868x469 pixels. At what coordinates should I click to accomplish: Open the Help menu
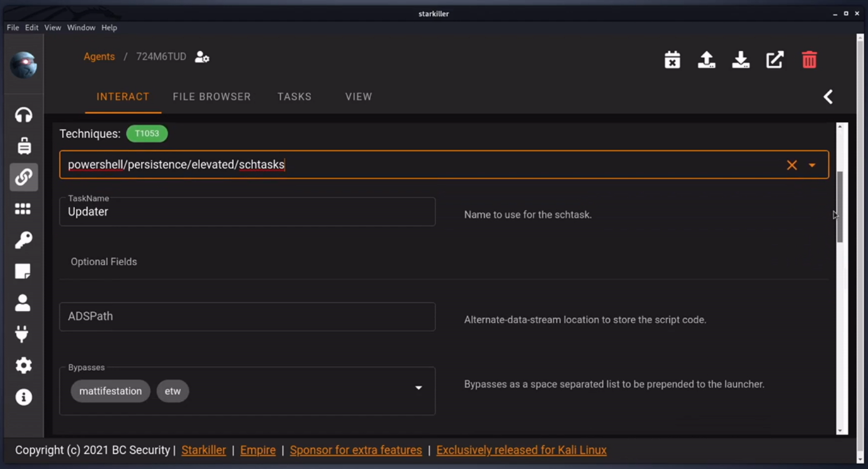(x=109, y=28)
